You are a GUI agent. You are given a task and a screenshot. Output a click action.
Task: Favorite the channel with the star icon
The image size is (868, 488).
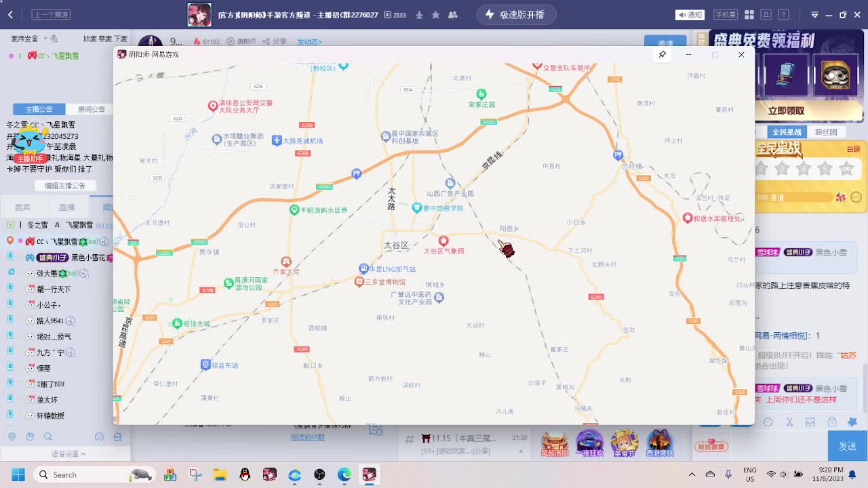point(435,14)
